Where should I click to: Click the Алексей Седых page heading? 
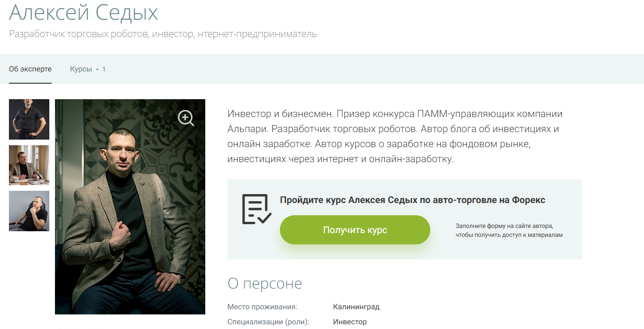click(x=84, y=13)
